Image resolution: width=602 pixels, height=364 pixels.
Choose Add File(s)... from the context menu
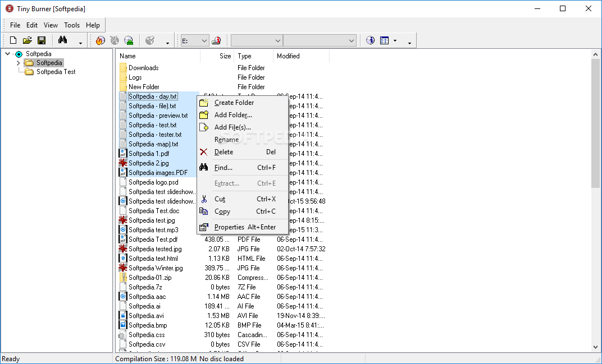[243, 127]
